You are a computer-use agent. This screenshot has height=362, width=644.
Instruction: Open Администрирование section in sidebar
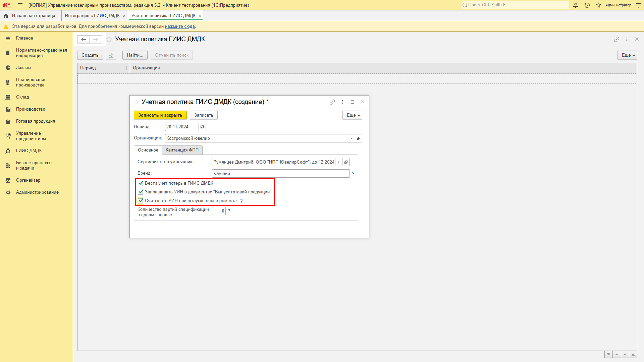coord(36,192)
